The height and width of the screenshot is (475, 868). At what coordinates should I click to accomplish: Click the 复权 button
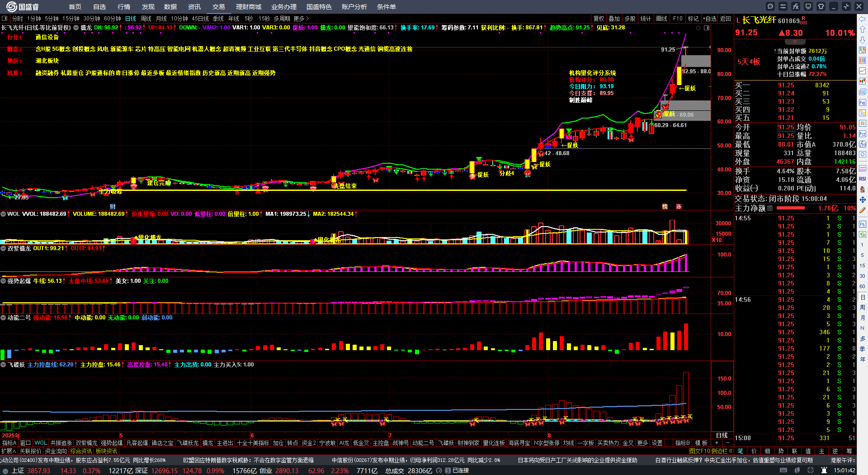pos(599,19)
